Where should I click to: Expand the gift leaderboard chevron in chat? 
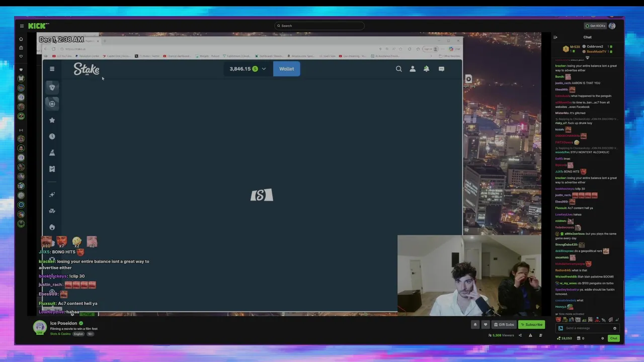[x=587, y=57]
